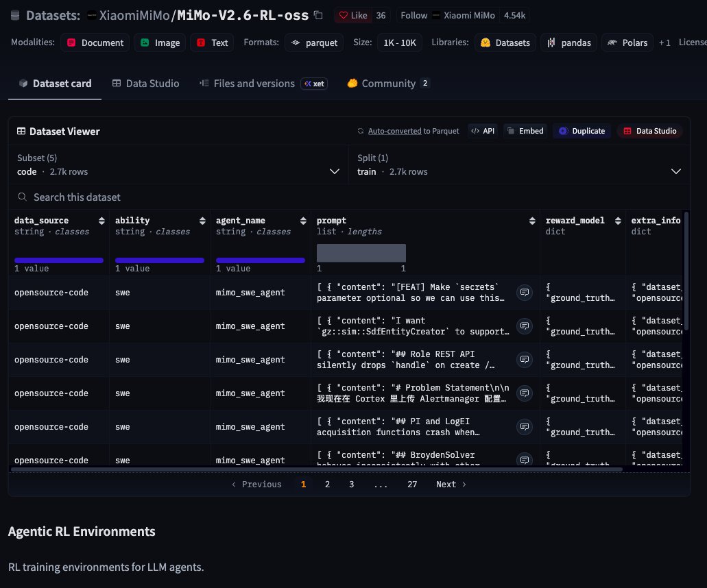707x588 pixels.
Task: Open conversation view for the Problem Statement row
Action: 525,393
